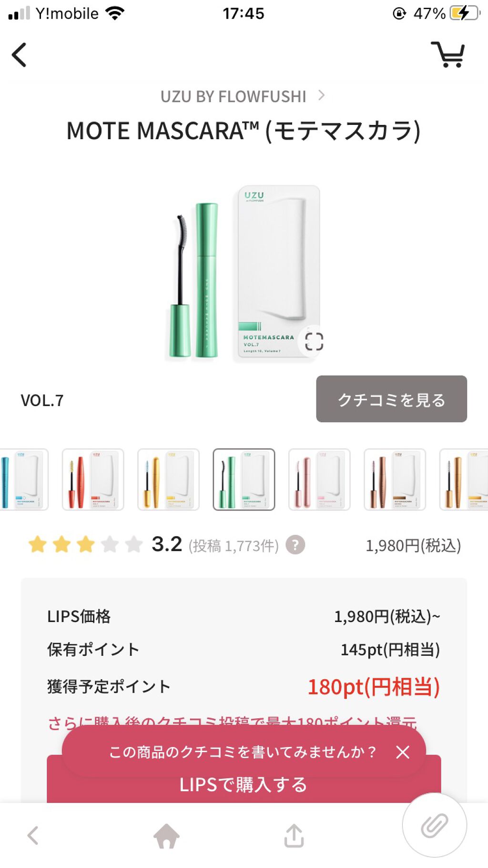Tap the share icon in bottom bar
The width and height of the screenshot is (488, 868).
(294, 835)
